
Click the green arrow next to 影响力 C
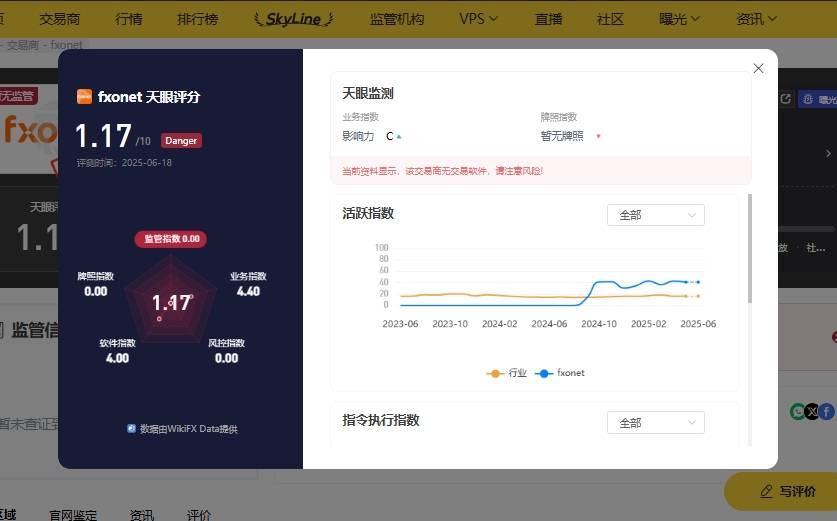399,137
